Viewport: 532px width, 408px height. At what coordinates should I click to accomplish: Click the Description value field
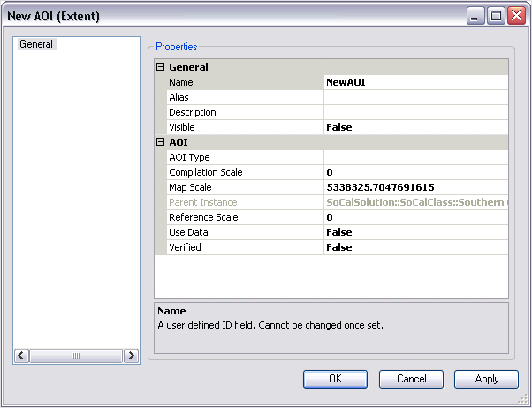tap(415, 112)
